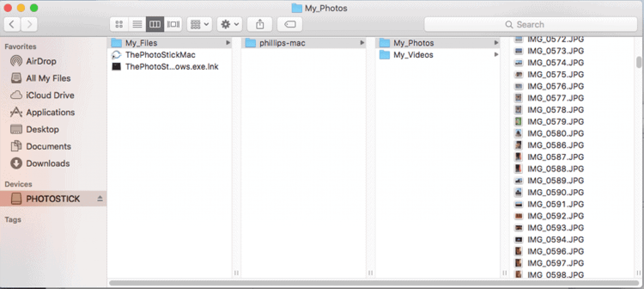Screen dimensions: 644x289
Task: Click the My_Photos title folder icon
Action: click(297, 8)
